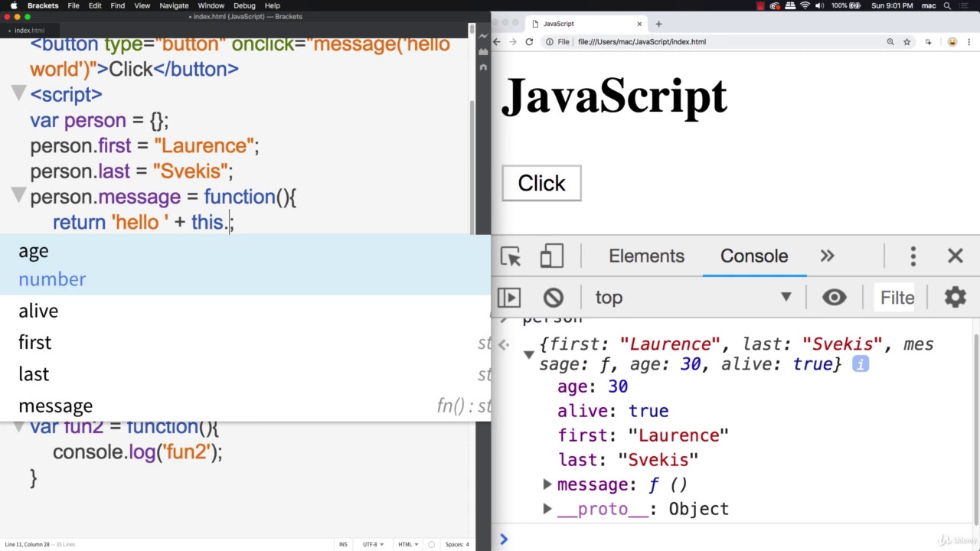
Task: Select the Console tab
Action: [753, 256]
